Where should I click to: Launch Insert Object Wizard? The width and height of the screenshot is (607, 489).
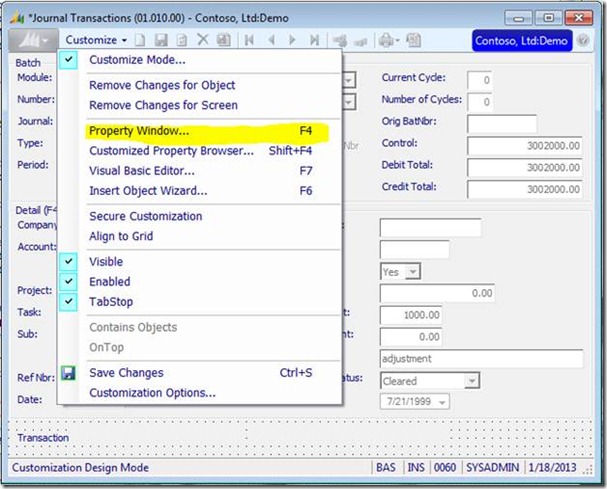pos(201,191)
